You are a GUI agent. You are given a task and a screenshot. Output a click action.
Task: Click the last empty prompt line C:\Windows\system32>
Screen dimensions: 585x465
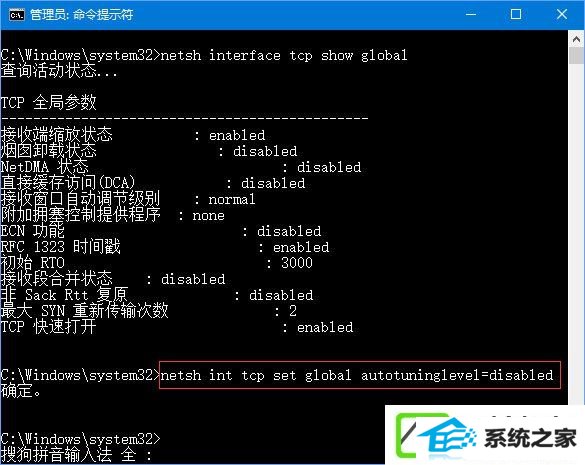click(80, 439)
